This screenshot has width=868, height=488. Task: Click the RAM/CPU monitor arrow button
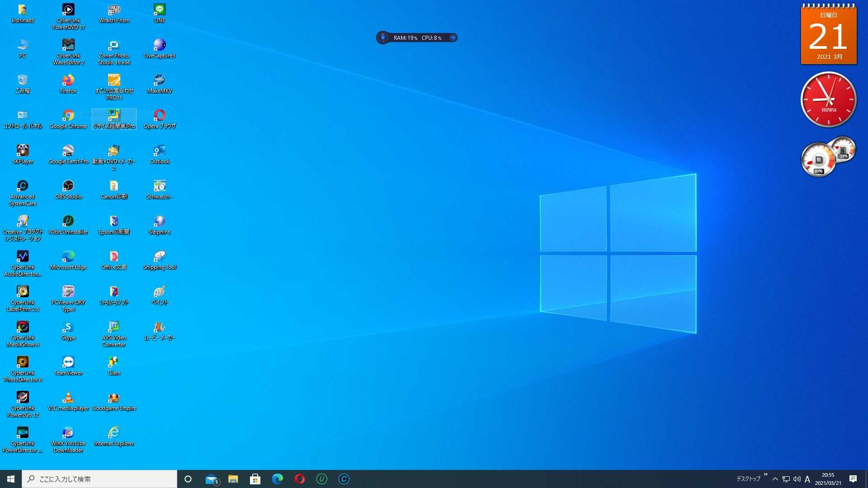click(x=453, y=38)
